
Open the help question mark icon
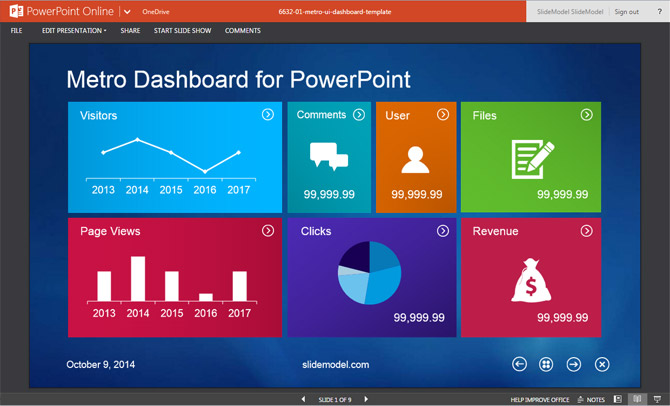point(659,12)
